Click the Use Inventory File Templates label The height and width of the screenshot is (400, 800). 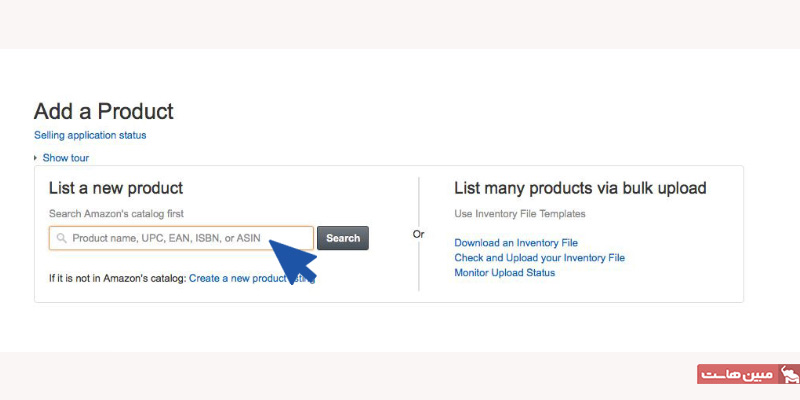(519, 214)
